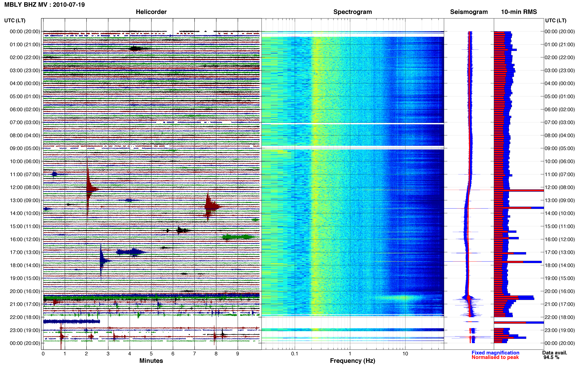Click the '10' frequency tick label
The height and width of the screenshot is (368, 588).
[405, 354]
